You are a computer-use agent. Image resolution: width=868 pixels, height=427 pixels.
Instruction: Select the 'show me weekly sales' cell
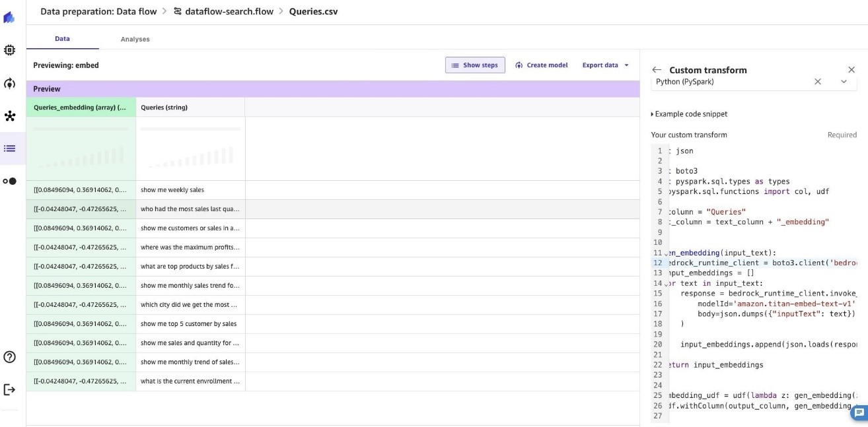(190, 190)
